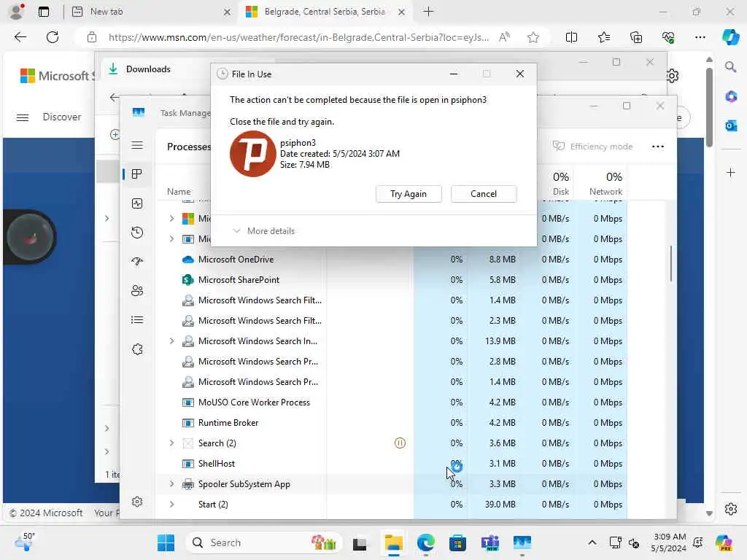
Task: Click Cancel in File In Use dialog
Action: pyautogui.click(x=484, y=194)
